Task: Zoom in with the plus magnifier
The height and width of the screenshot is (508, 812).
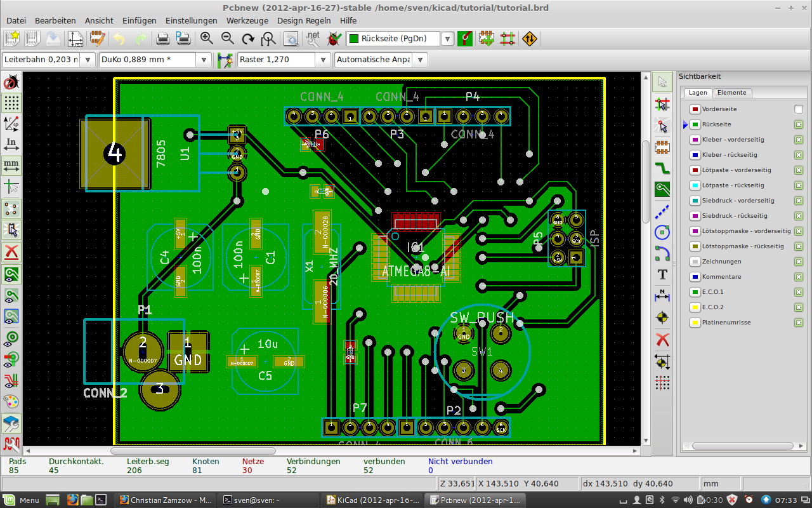Action: click(206, 39)
